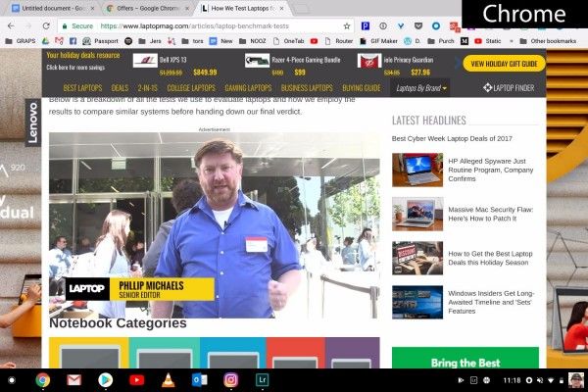The width and height of the screenshot is (588, 392).
Task: Open the Razer 4-Piece Gaming Bundle deal
Action: tap(292, 66)
